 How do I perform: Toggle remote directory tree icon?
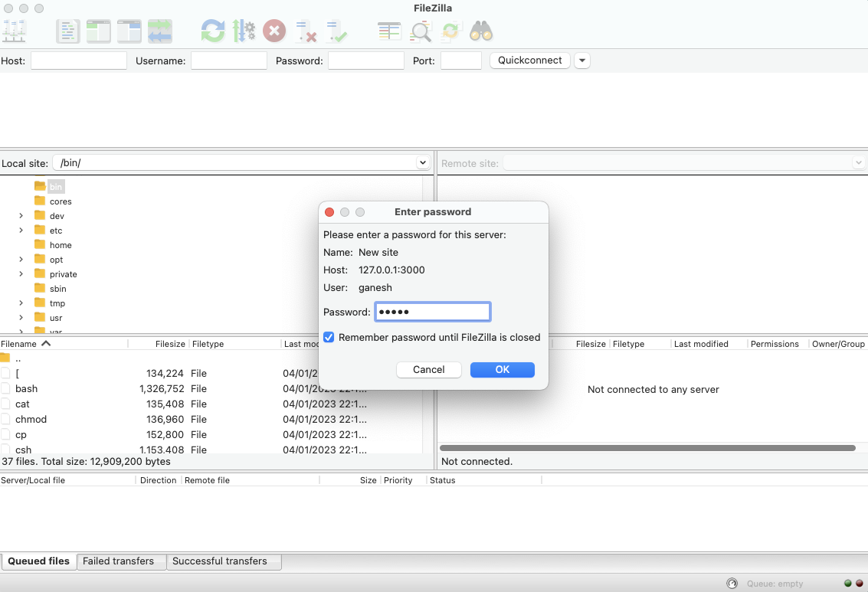pos(129,31)
